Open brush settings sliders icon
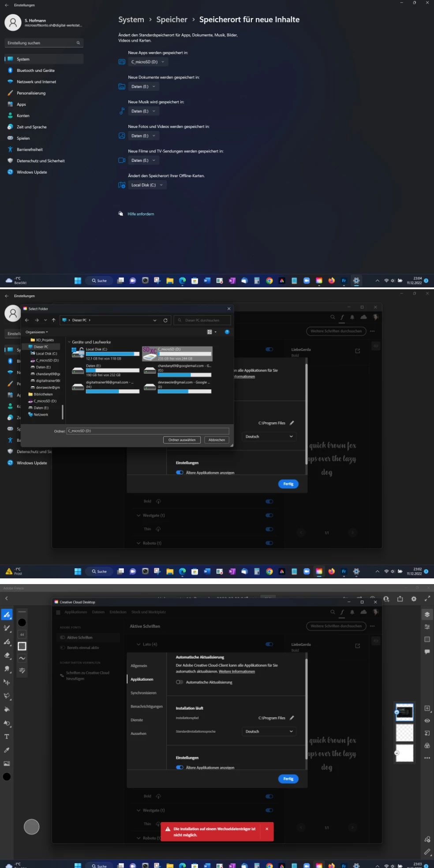Viewport: 434px width, 868px height. [x=22, y=670]
